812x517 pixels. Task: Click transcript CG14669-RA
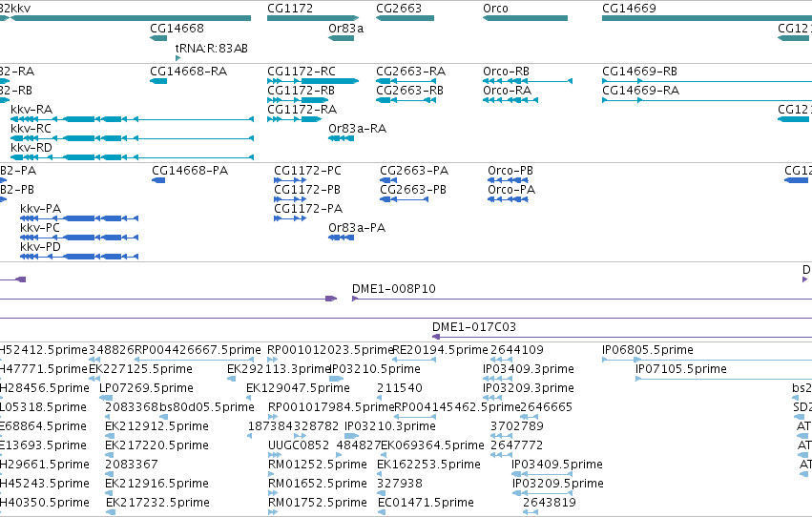[x=640, y=91]
